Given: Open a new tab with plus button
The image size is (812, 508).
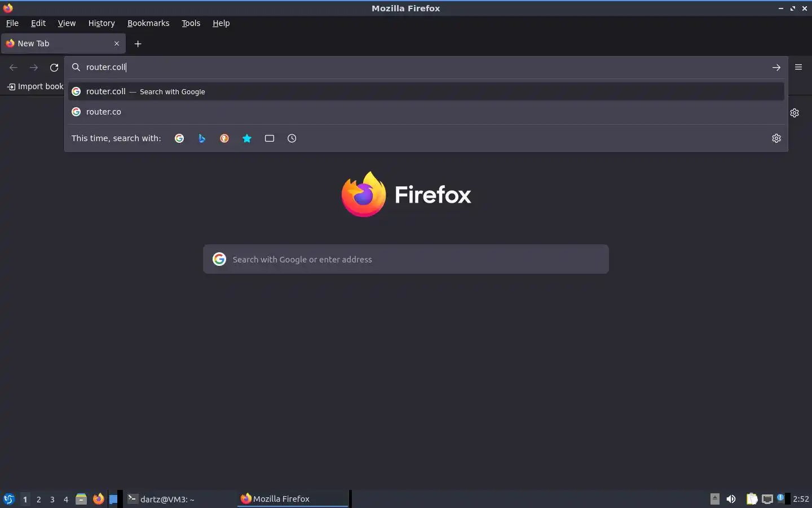Looking at the screenshot, I should [138, 43].
